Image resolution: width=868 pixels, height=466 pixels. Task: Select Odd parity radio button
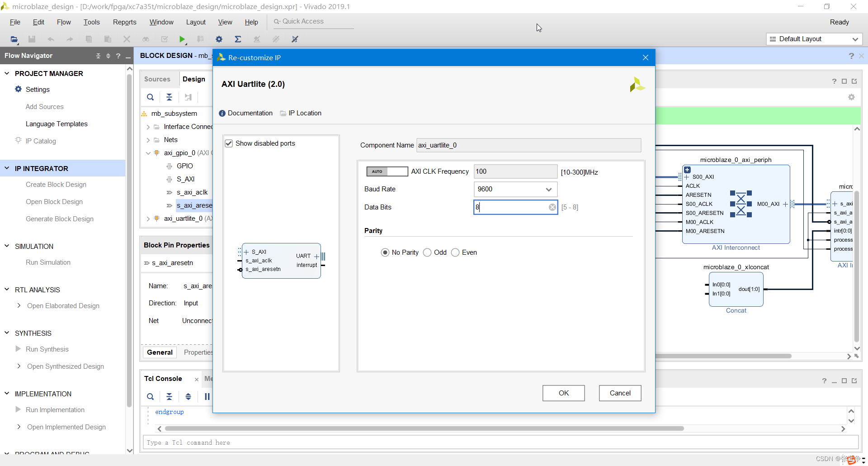(427, 252)
